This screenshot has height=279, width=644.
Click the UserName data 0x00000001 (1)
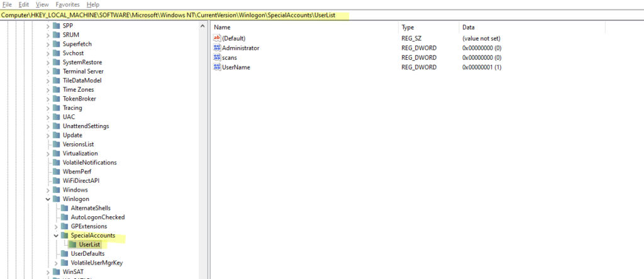pos(482,67)
